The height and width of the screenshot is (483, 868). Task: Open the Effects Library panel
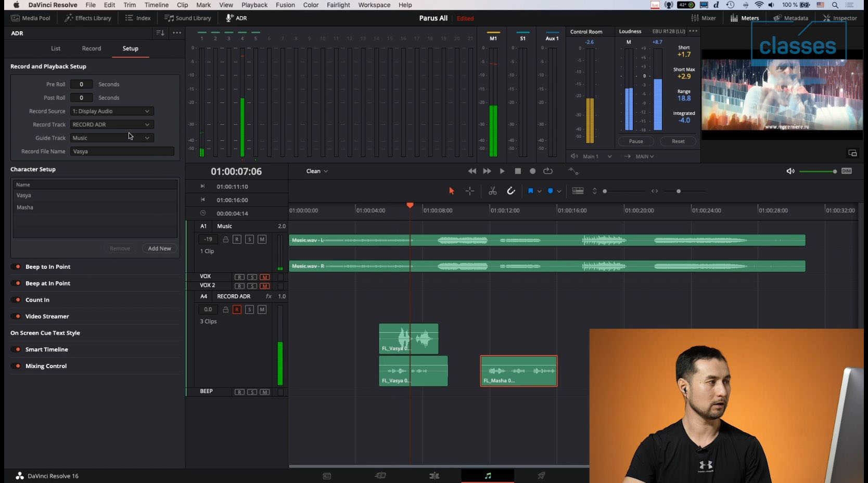tap(87, 18)
